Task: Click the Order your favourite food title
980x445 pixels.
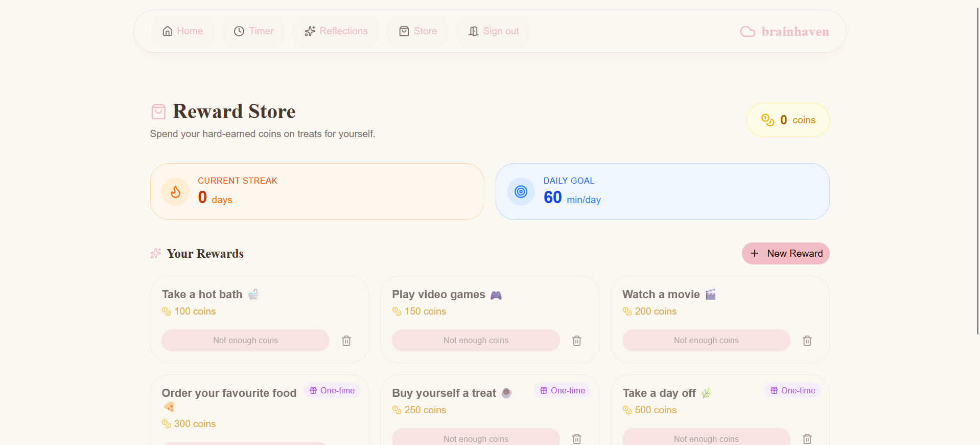Action: point(229,393)
